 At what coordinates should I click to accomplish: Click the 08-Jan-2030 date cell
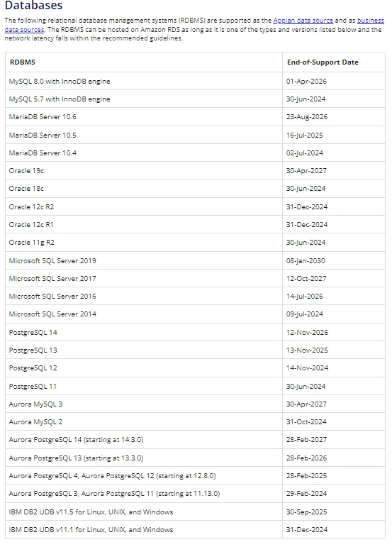point(334,260)
